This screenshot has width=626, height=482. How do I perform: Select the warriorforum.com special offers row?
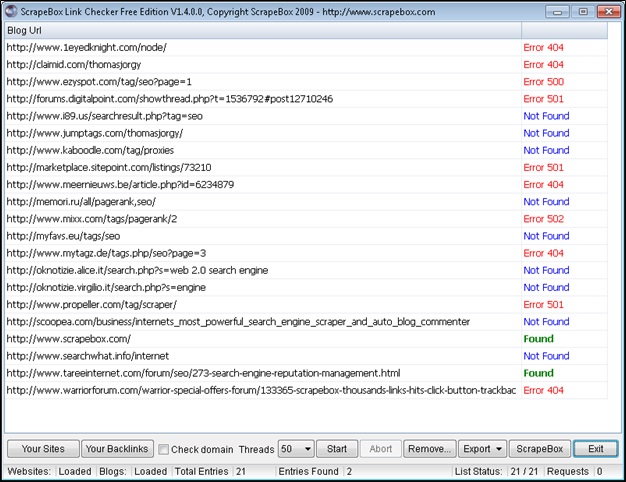pyautogui.click(x=306, y=391)
